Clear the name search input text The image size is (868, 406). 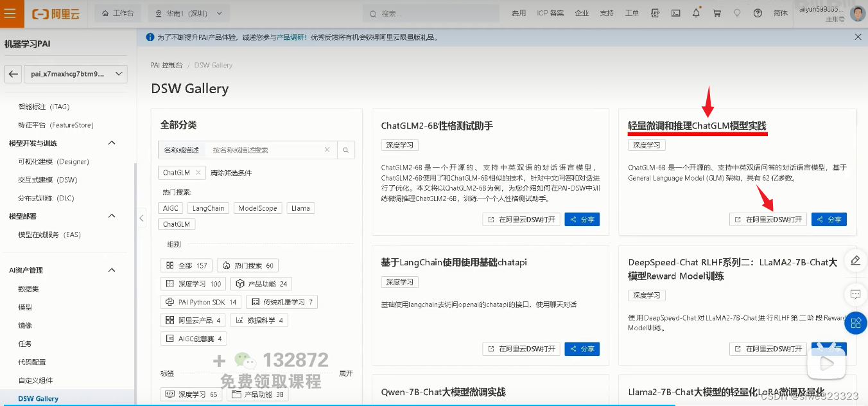[x=327, y=150]
